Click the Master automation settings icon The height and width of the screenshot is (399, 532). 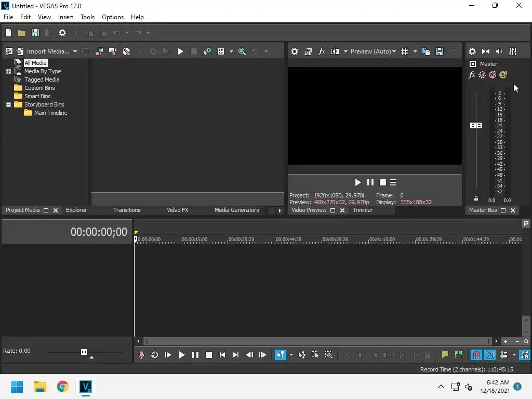pyautogui.click(x=482, y=75)
